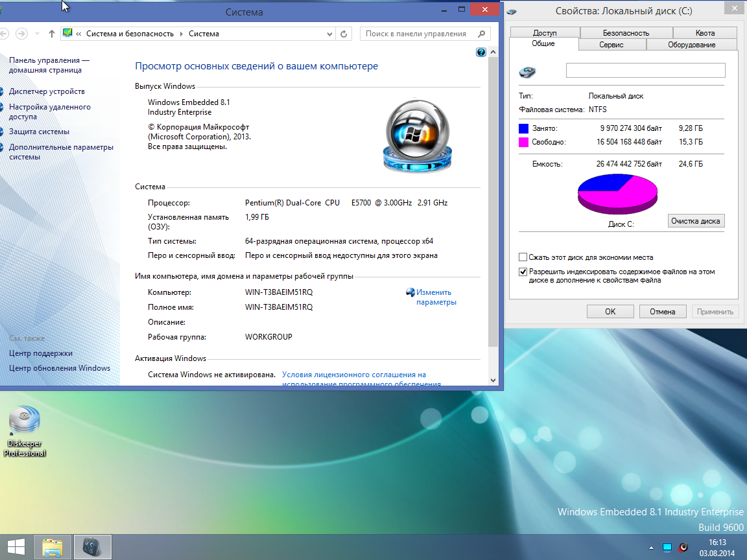The width and height of the screenshot is (747, 560).
Task: Click the search magnifier icon in control panel
Action: (481, 34)
